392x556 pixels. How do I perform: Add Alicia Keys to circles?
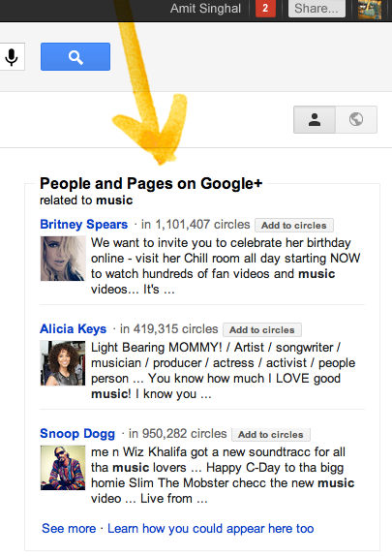(x=262, y=329)
